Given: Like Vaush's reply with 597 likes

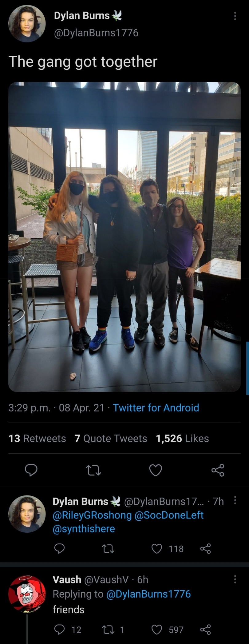Looking at the screenshot, I should [x=157, y=630].
